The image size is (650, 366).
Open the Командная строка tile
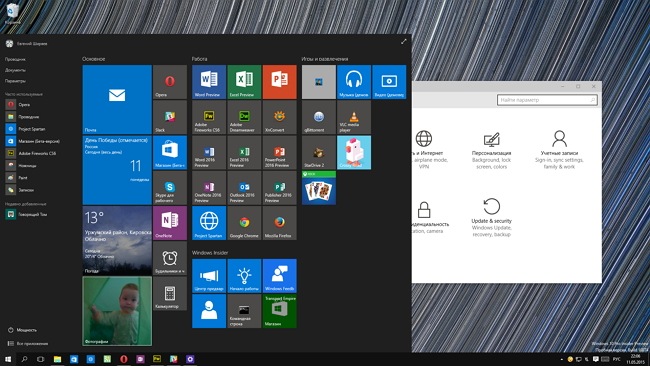coord(244,311)
